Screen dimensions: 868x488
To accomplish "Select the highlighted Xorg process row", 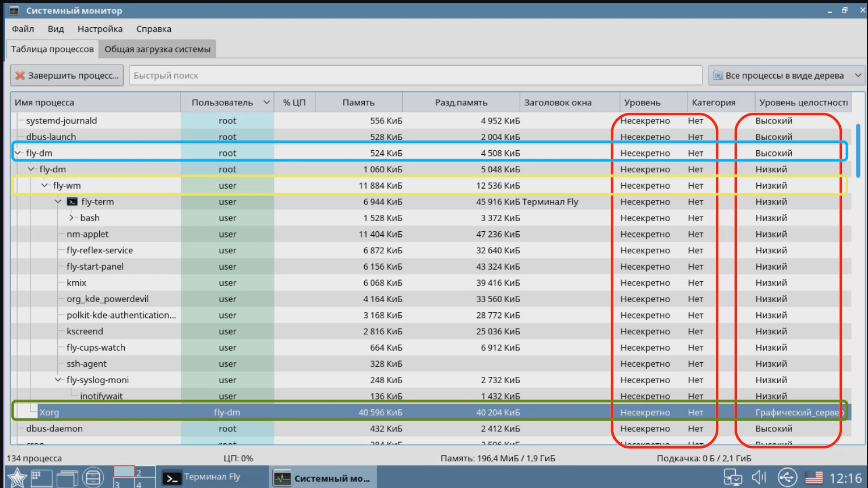I will coord(431,412).
